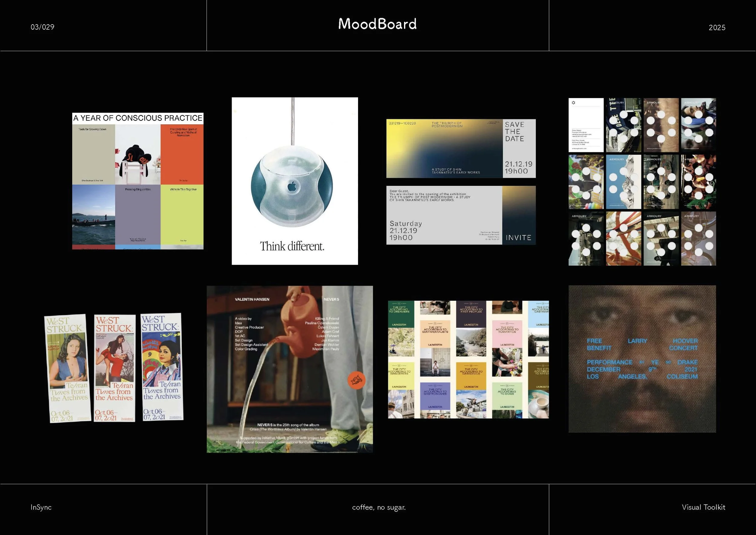Screen dimensions: 756x535
Task: Click 'A STUDY OF SHIN TAKAMATSU'S EARLY WORKS' text
Action: [x=456, y=171]
